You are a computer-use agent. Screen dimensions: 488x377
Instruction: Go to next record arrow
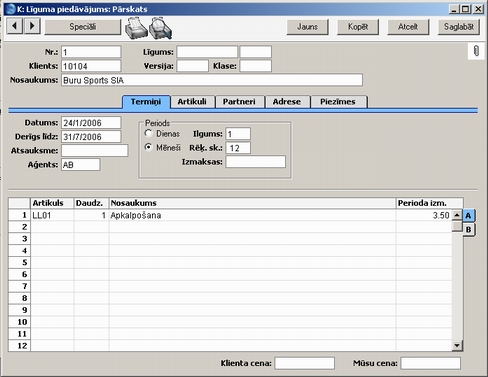[x=32, y=26]
